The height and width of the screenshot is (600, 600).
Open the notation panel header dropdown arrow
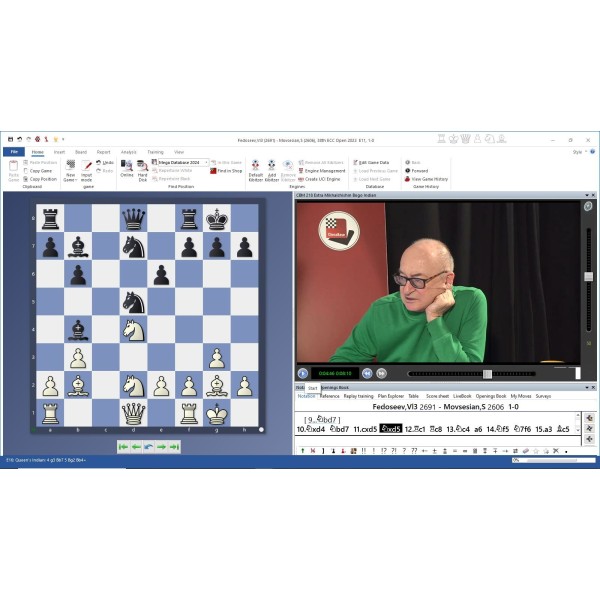click(587, 388)
